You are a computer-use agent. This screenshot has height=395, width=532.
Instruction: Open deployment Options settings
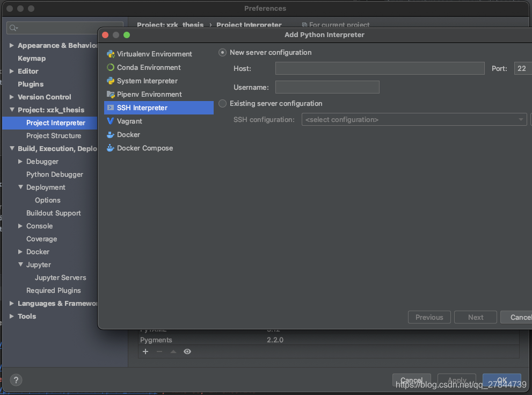pyautogui.click(x=47, y=200)
